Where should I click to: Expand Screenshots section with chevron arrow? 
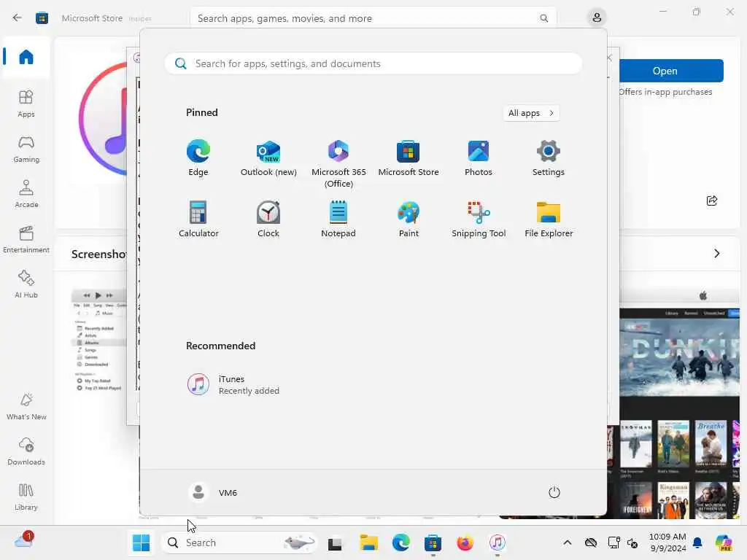point(716,253)
